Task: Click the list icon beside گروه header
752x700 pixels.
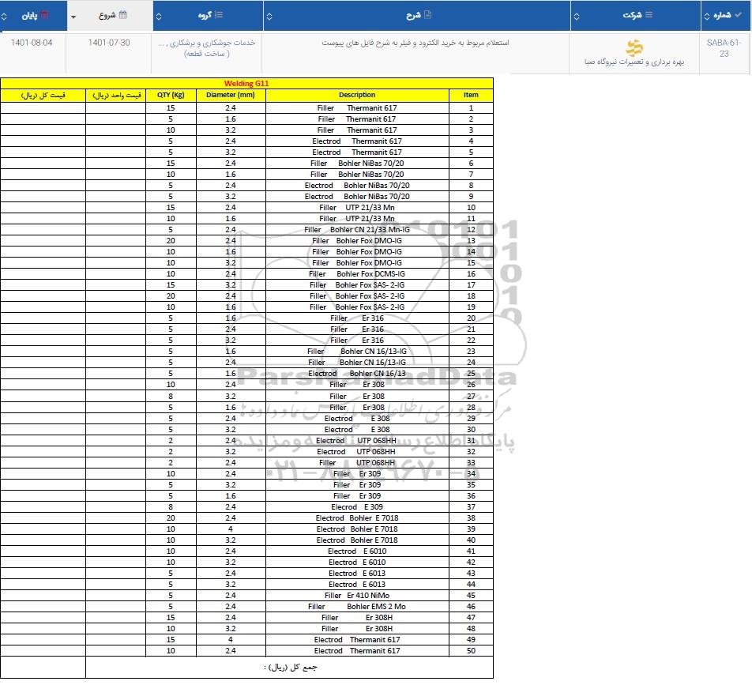Action: (219, 15)
